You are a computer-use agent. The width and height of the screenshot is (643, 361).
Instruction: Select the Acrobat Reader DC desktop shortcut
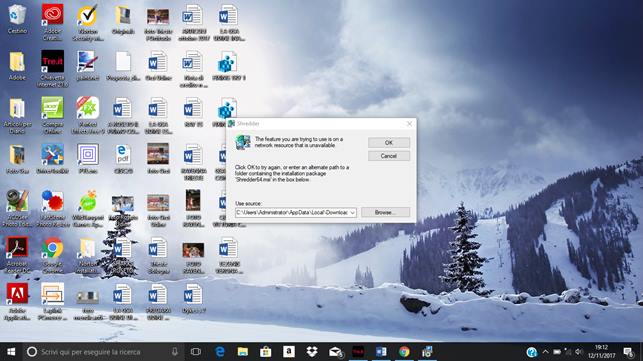[x=17, y=255]
